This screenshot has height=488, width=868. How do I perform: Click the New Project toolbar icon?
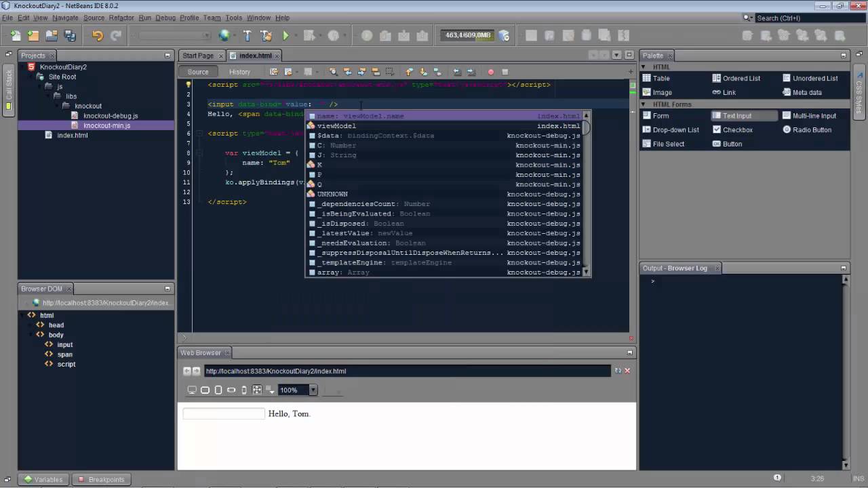click(x=33, y=35)
